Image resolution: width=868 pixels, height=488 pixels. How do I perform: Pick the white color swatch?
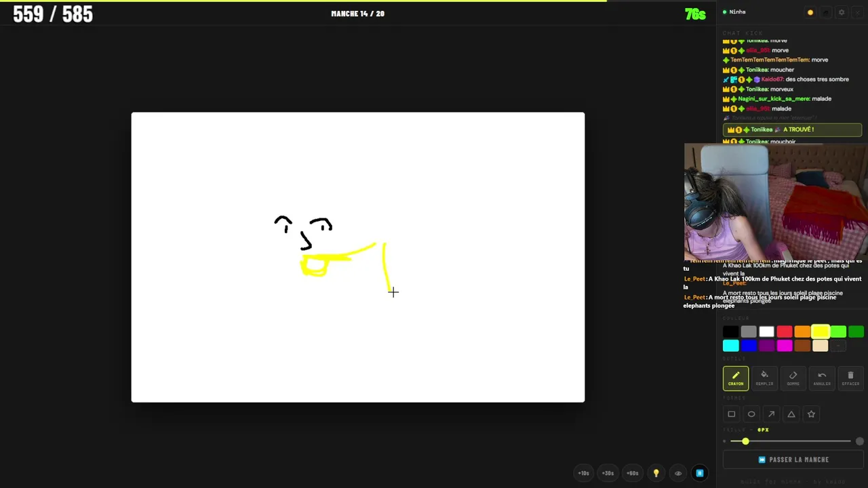766,331
